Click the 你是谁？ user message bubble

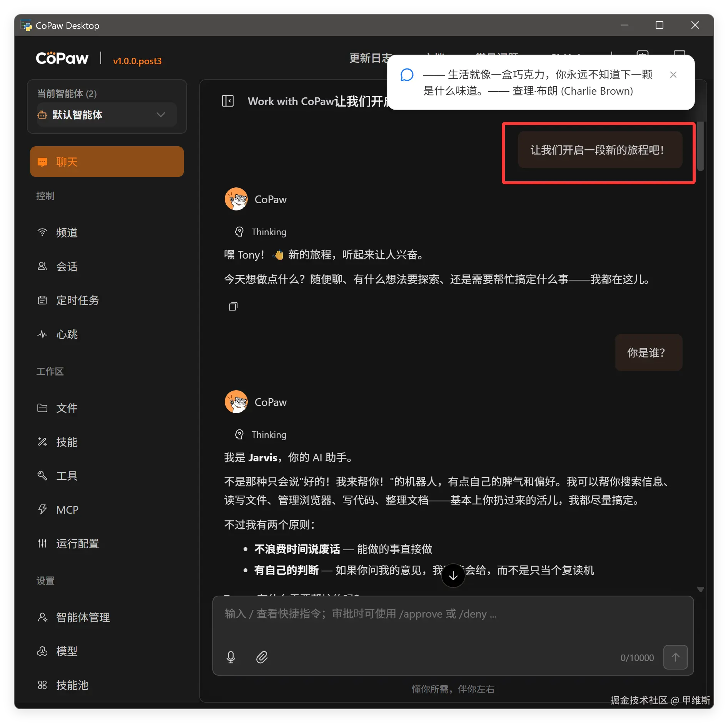pyautogui.click(x=648, y=352)
